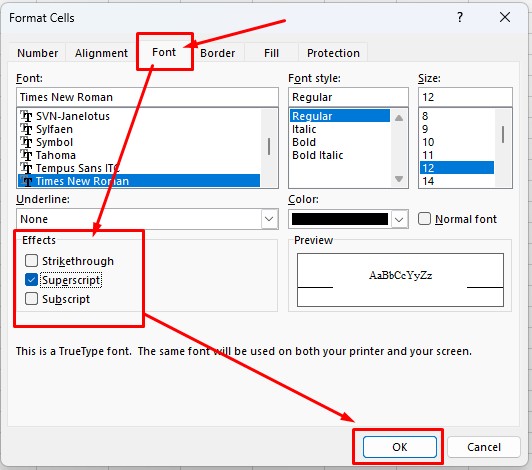Screen dimensions: 532x470
Task: Select Regular font style
Action: coord(340,116)
